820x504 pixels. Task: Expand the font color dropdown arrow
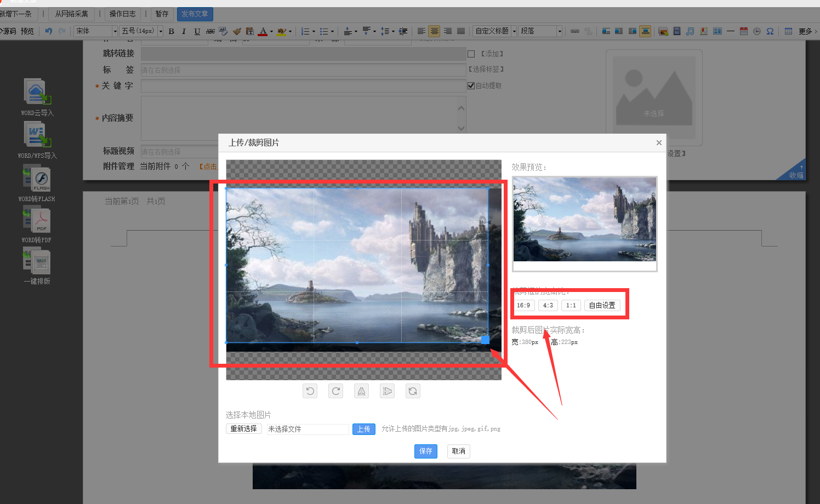[x=271, y=31]
